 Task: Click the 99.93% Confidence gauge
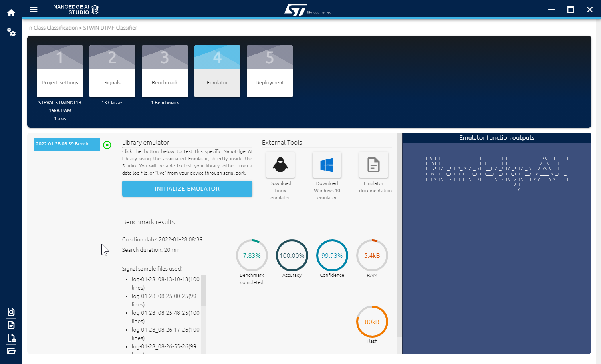click(x=332, y=255)
